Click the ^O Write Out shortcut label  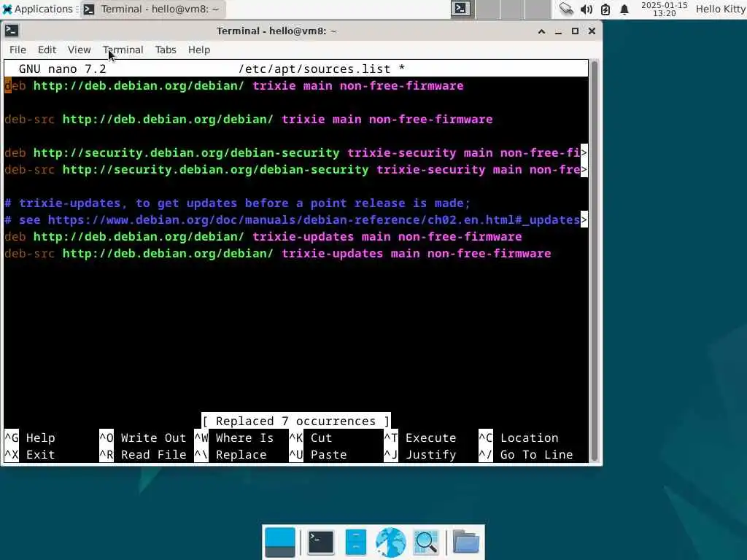pos(142,437)
